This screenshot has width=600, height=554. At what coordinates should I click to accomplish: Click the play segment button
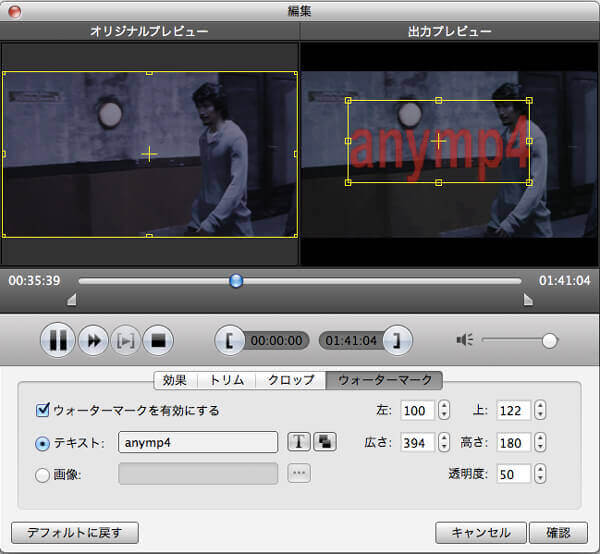(x=126, y=340)
